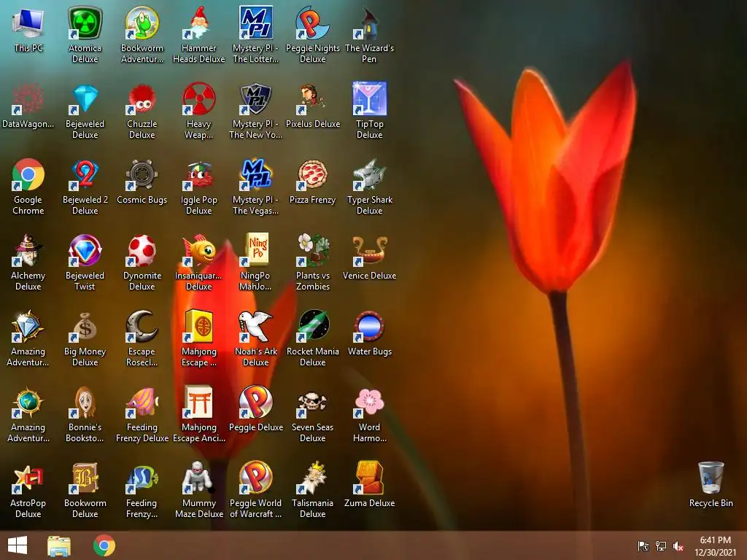Select the Insaniquarium Deluxe fish icon
747x560 pixels.
pyautogui.click(x=198, y=250)
